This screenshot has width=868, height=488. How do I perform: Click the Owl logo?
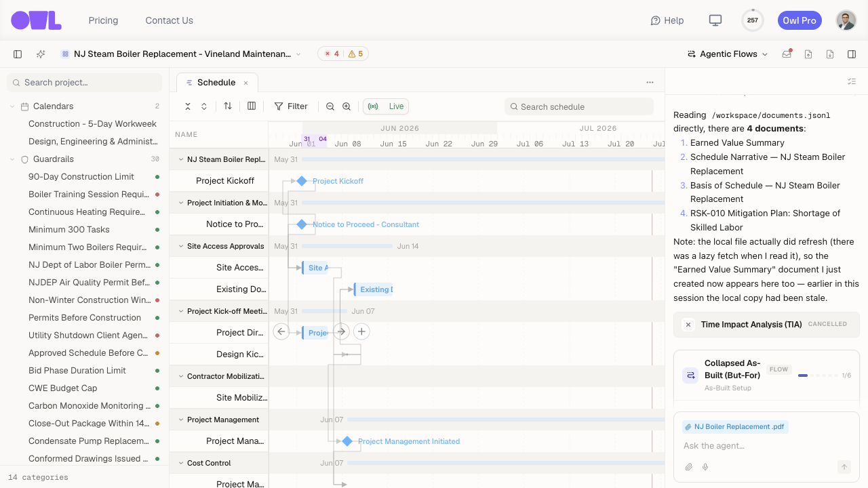(36, 20)
